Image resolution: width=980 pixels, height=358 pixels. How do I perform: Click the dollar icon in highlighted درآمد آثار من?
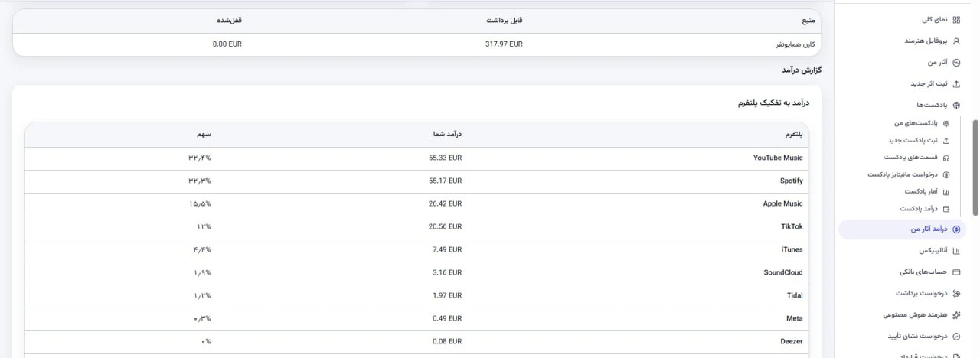click(955, 229)
